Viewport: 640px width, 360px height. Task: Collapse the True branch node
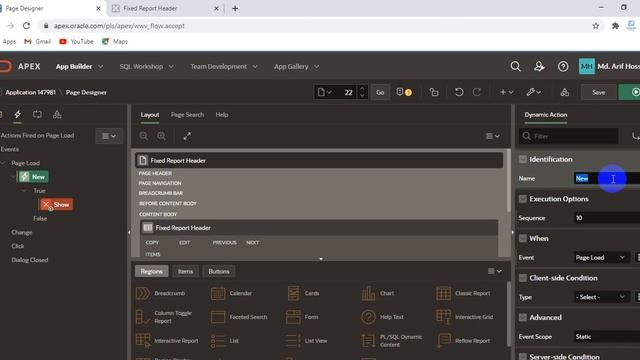coord(24,191)
